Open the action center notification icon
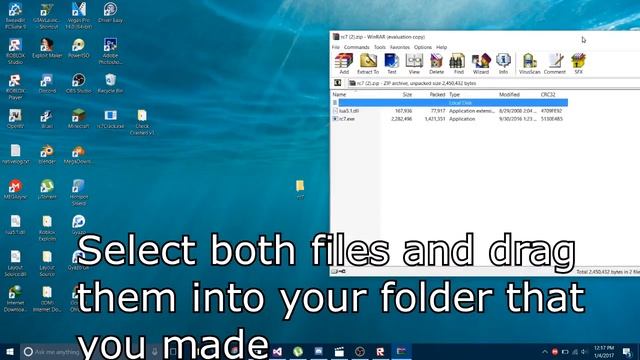Screen dimensions: 640x360 [x=627, y=351]
